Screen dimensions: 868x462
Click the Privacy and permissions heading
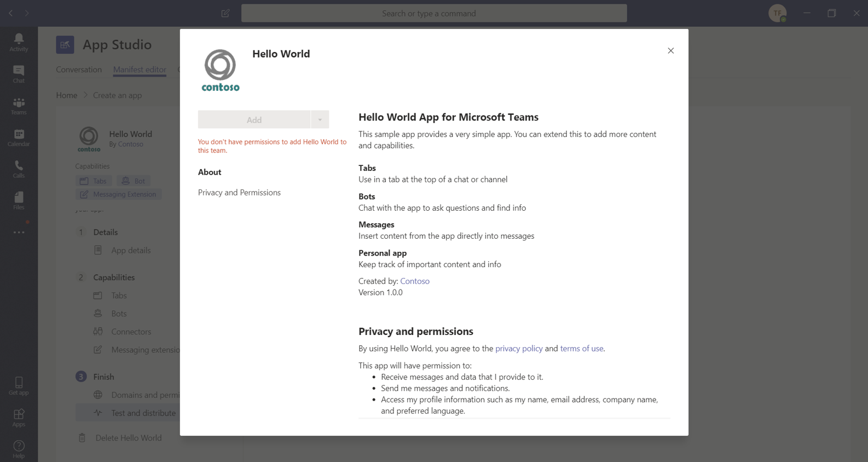416,331
